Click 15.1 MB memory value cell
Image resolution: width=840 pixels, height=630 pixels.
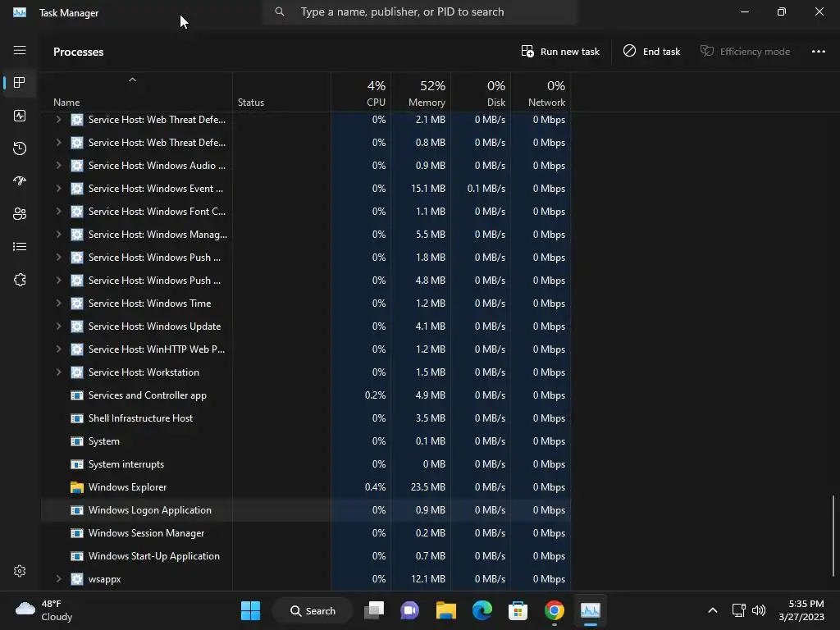[x=421, y=189]
